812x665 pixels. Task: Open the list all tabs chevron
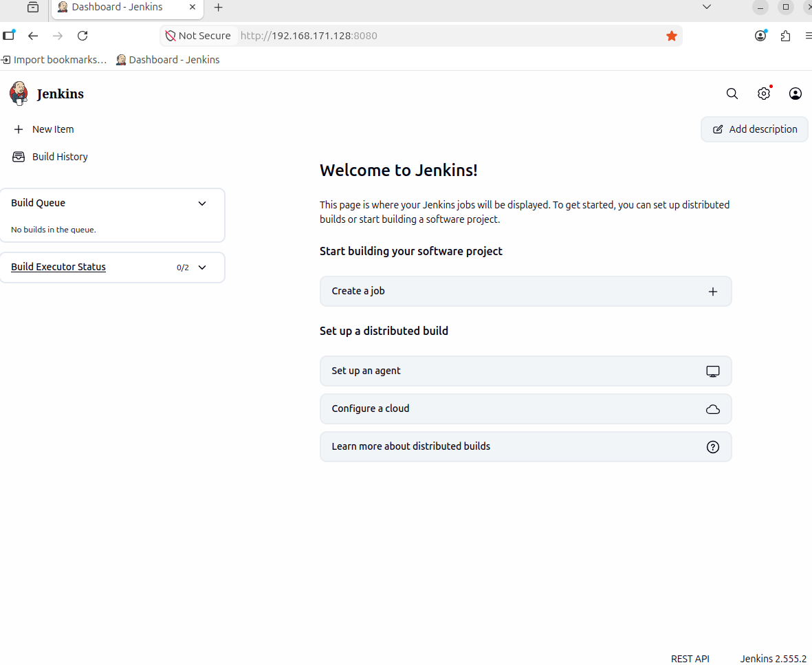tap(706, 7)
